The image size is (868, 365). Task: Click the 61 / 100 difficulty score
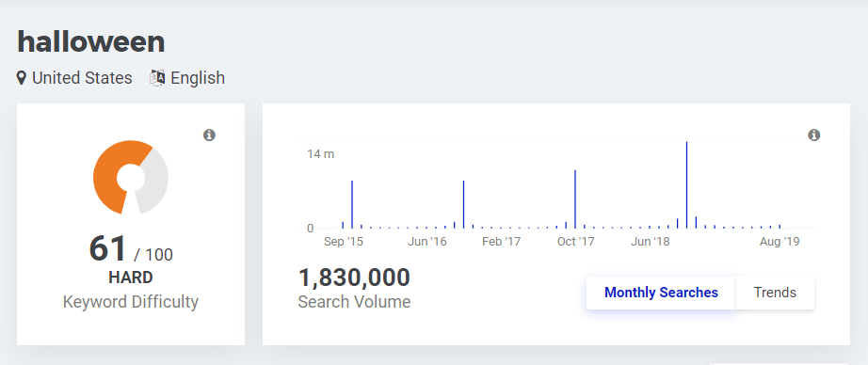point(131,249)
